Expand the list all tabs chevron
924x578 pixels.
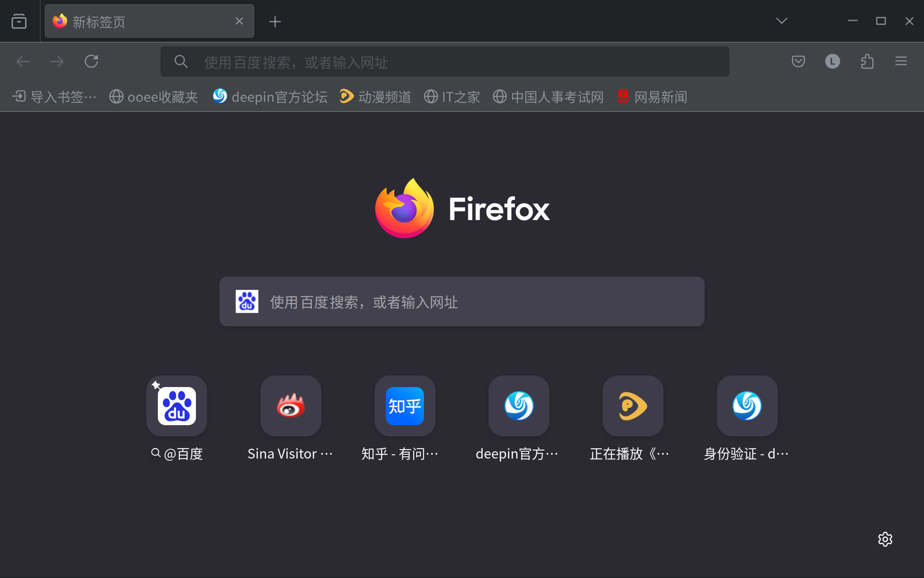click(782, 21)
